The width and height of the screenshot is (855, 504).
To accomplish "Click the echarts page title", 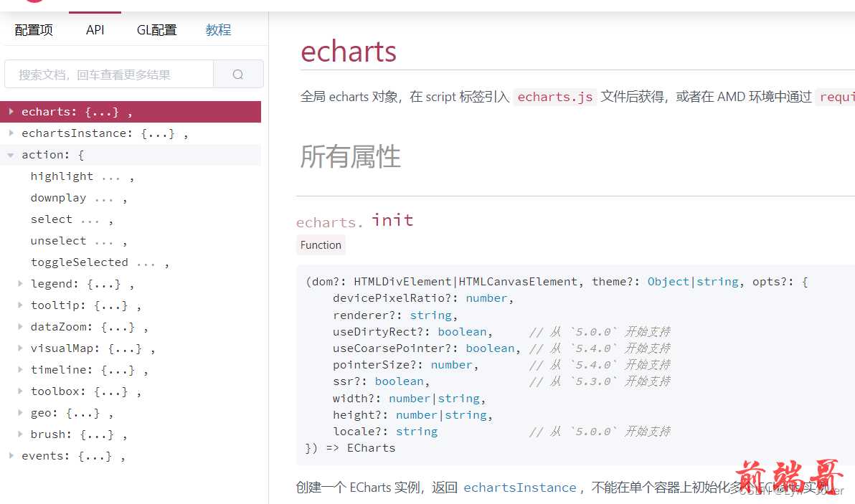I will tap(349, 51).
